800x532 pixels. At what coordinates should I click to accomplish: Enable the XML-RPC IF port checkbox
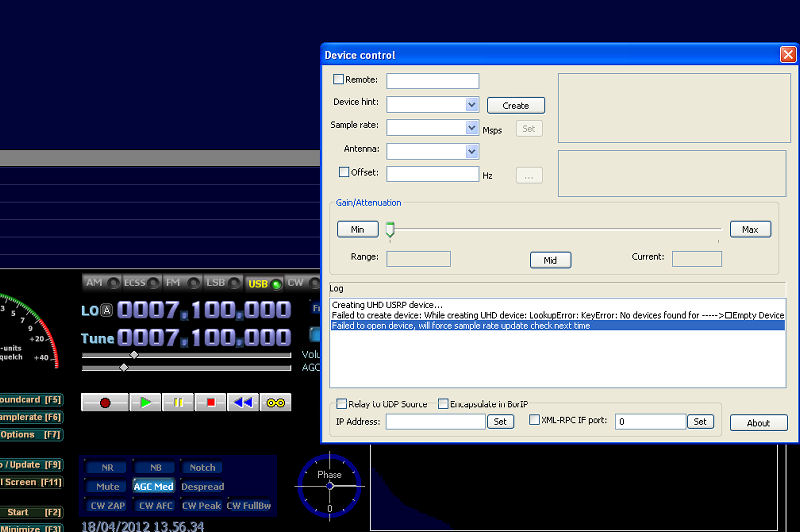coord(534,419)
